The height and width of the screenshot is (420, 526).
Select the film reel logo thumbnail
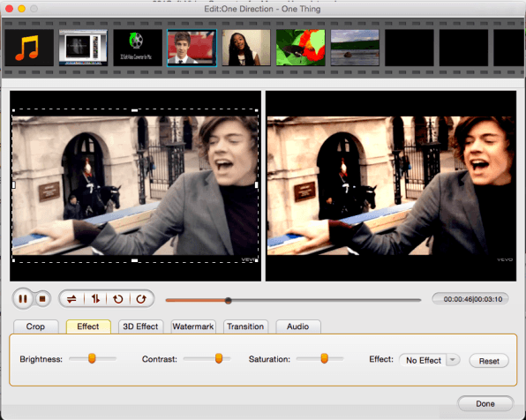[x=138, y=48]
